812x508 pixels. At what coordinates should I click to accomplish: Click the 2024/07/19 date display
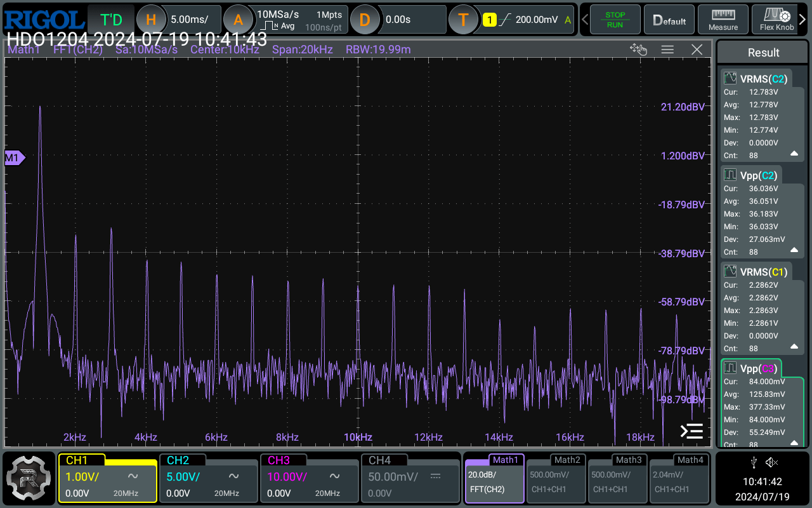tap(763, 496)
